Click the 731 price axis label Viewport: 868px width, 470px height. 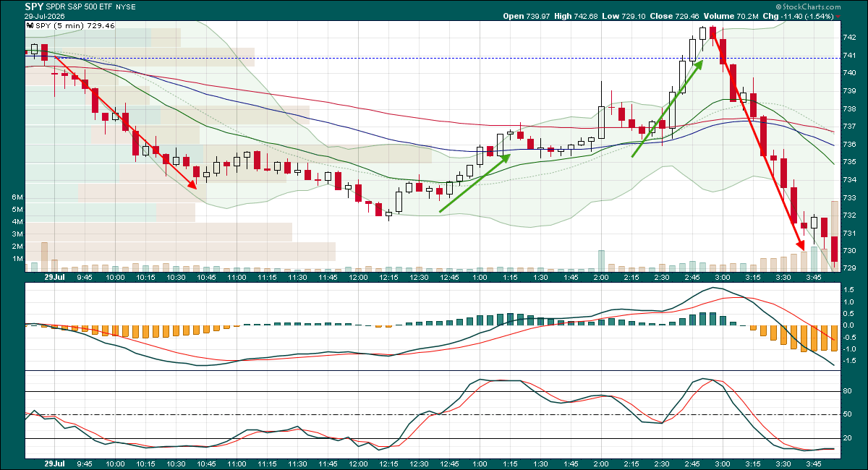pyautogui.click(x=851, y=233)
